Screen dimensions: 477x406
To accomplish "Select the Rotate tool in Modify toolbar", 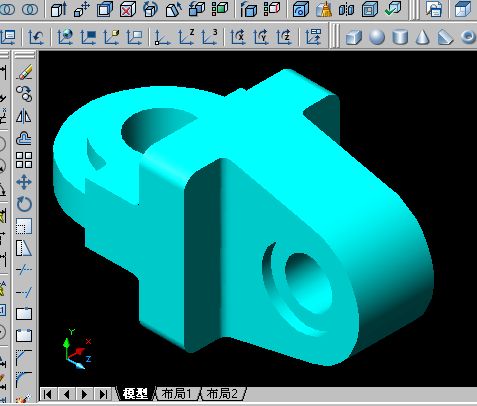I will (x=24, y=204).
